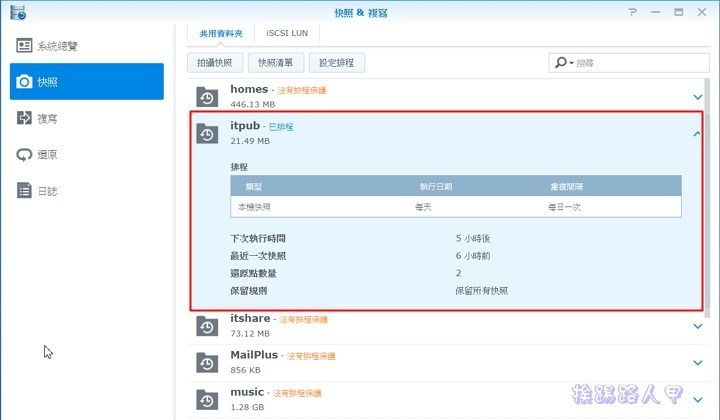Expand the itshare shared folder row

pyautogui.click(x=698, y=326)
